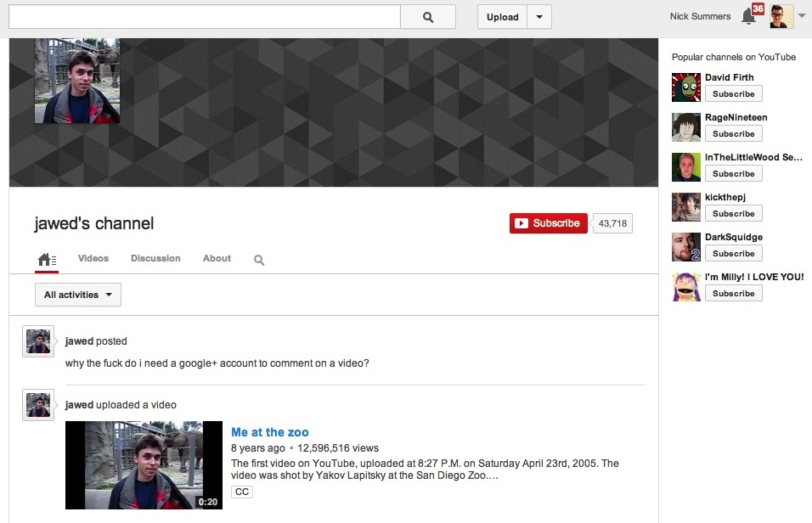Click kickthepj channel avatar
This screenshot has height=523, width=812.
coord(686,206)
